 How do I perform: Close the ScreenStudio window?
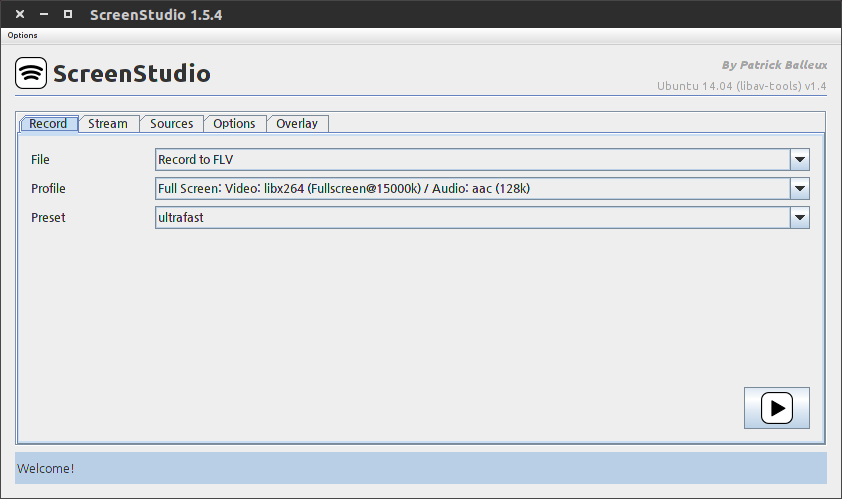(x=20, y=14)
